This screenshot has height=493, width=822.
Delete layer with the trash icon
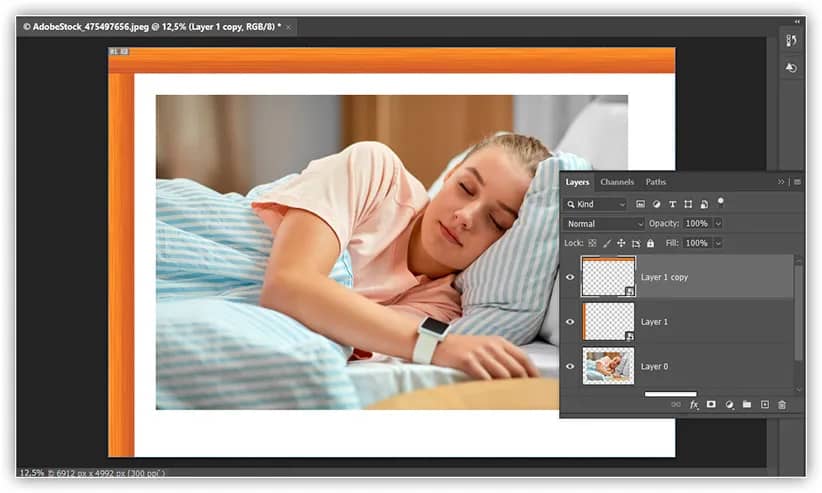point(782,405)
